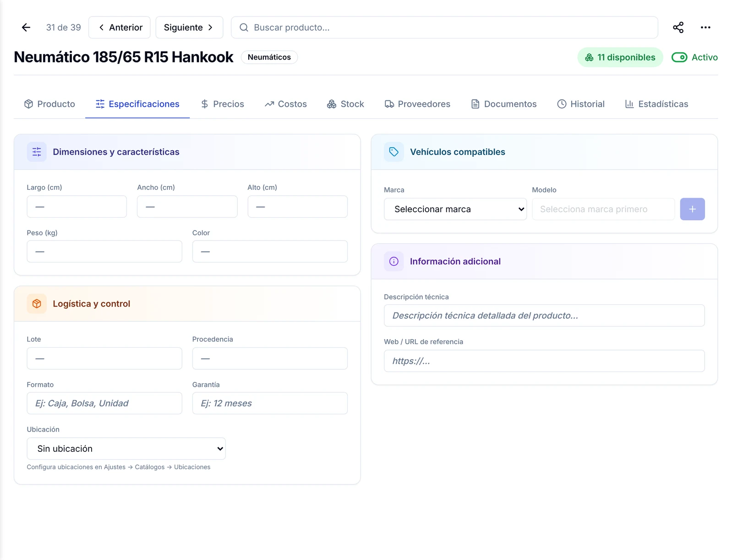Click the sliders icon beside Dimensiones y características
The height and width of the screenshot is (560, 733).
point(37,152)
